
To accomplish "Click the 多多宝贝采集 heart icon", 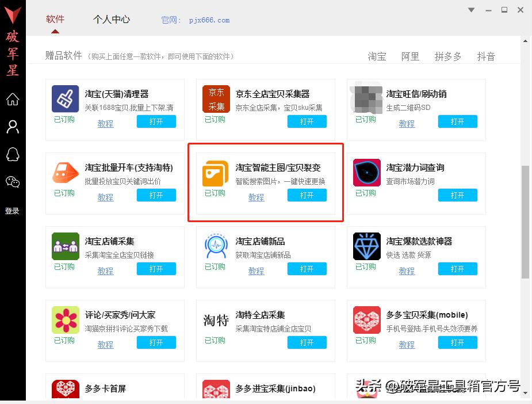I will [366, 319].
